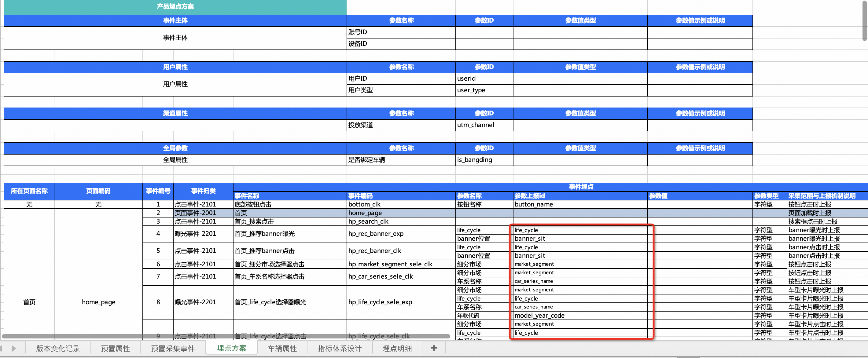Add a new sheet with the plus icon
The image size is (868, 358).
click(x=434, y=348)
